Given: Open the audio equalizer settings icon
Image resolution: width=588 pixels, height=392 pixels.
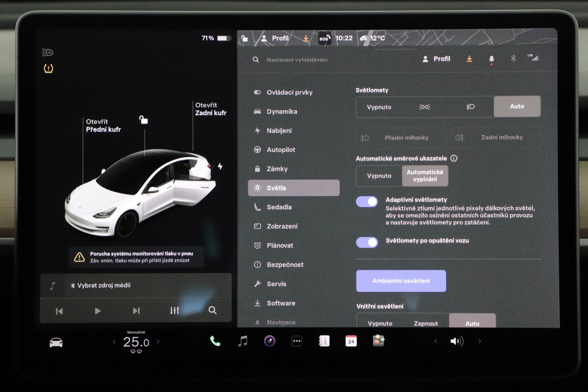Looking at the screenshot, I should click(x=175, y=311).
